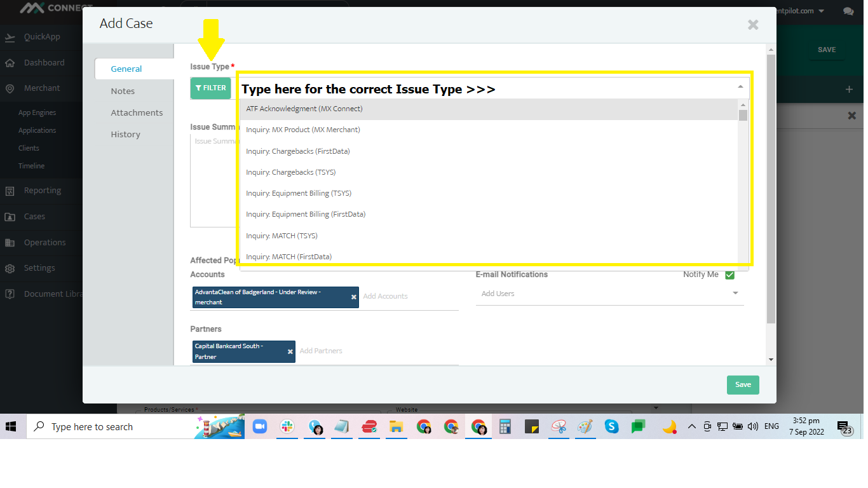Viewport: 868px width, 488px height.
Task: Switch to the Notes tab
Action: [123, 91]
